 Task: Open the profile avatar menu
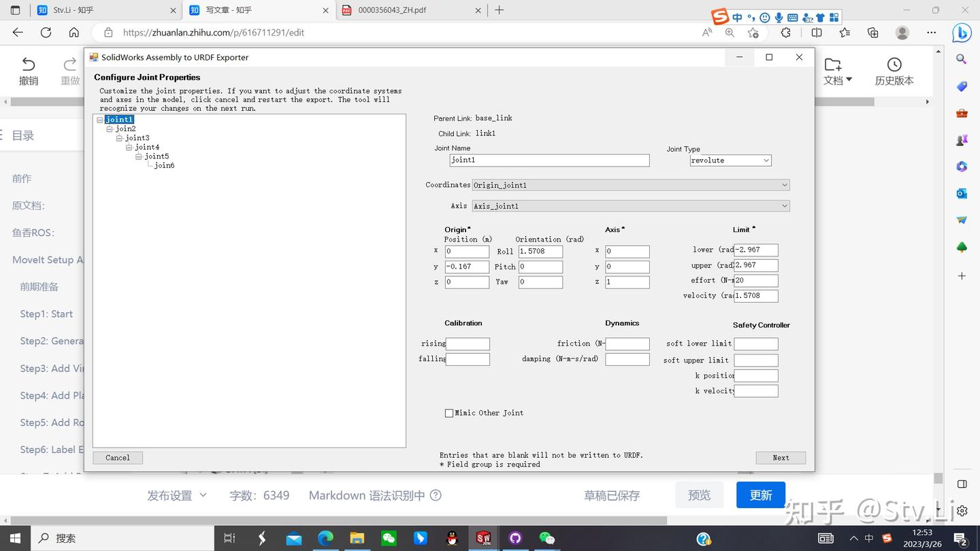tap(902, 33)
